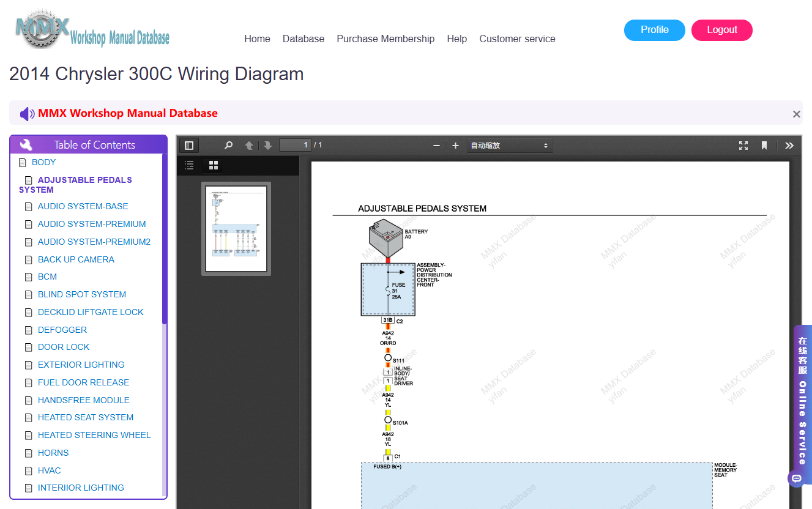Click the document icon beside EXTERIOR LIGHTING

pos(28,365)
